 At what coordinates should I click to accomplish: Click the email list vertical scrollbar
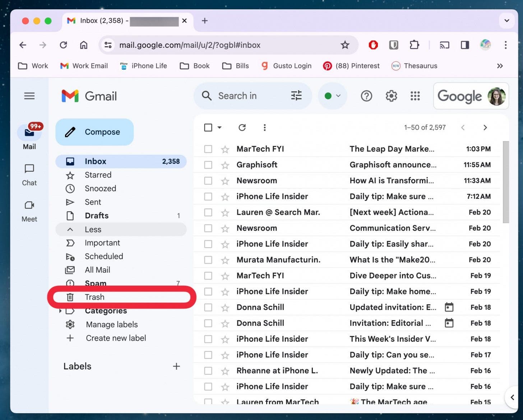click(x=506, y=182)
